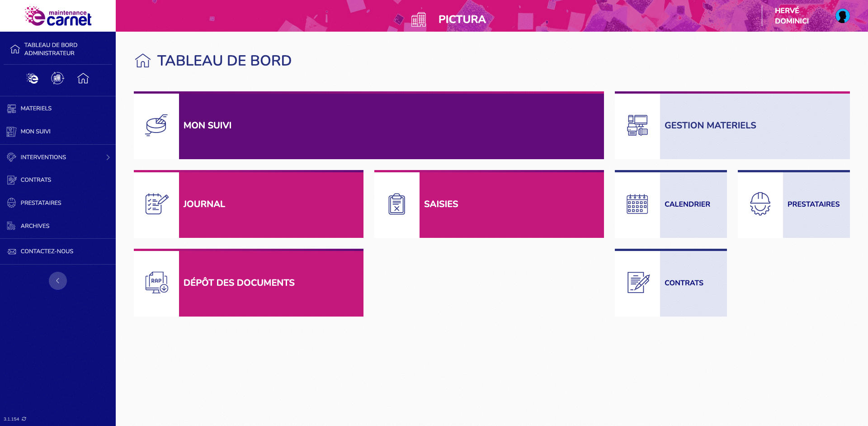Image resolution: width=868 pixels, height=426 pixels.
Task: Open the Mon Suivi dashboard tile
Action: coord(369,125)
